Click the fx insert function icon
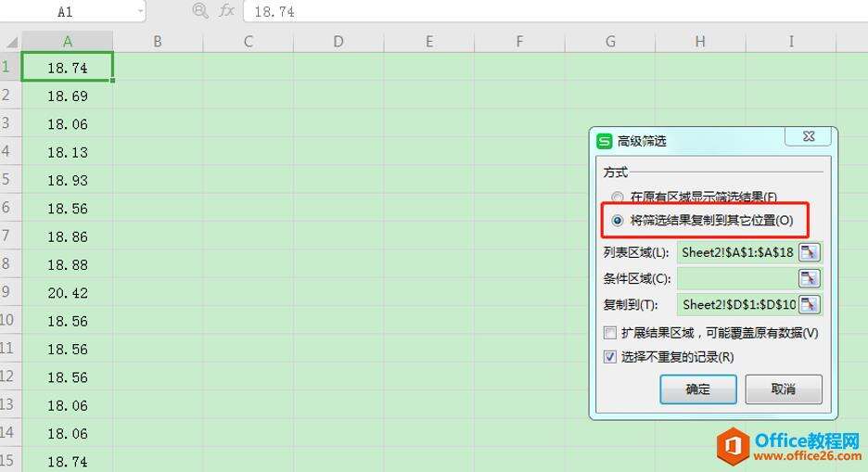Image resolution: width=868 pixels, height=472 pixels. [226, 10]
